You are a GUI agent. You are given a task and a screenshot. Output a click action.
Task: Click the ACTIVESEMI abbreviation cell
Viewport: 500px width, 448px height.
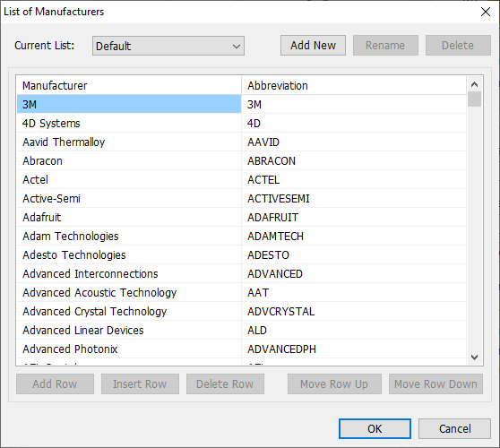[x=354, y=198]
